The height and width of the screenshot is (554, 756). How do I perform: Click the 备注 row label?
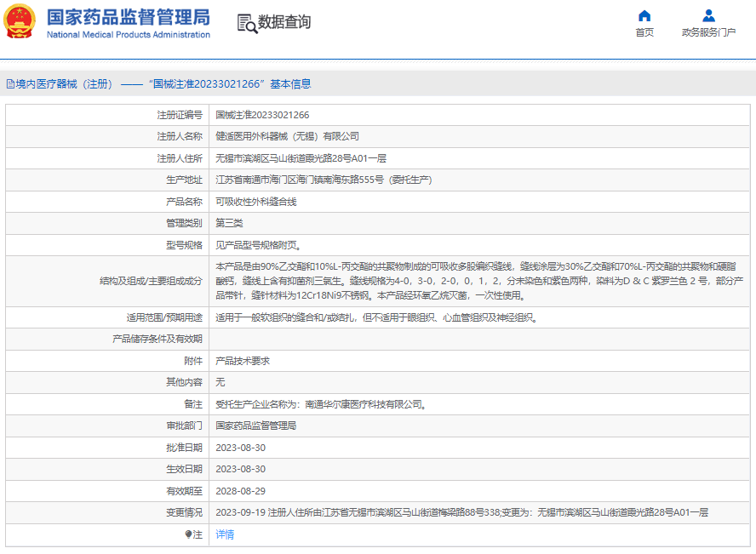click(193, 404)
